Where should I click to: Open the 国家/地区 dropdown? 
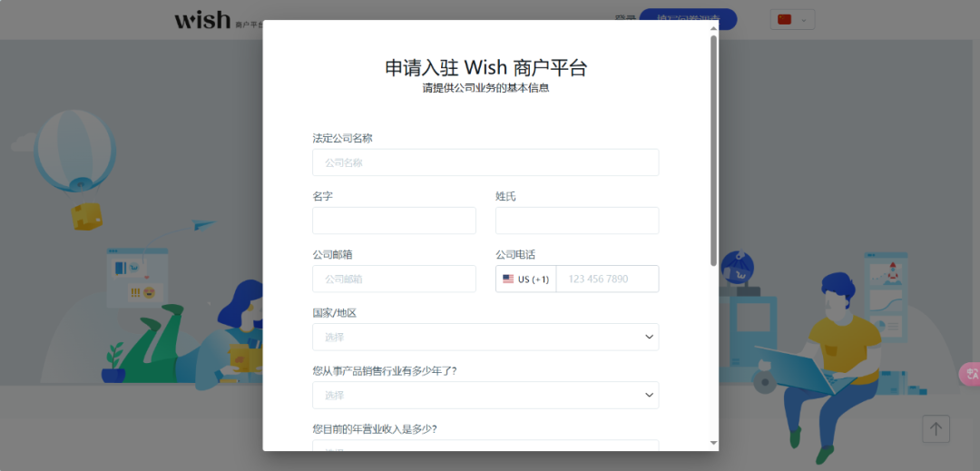tap(485, 337)
